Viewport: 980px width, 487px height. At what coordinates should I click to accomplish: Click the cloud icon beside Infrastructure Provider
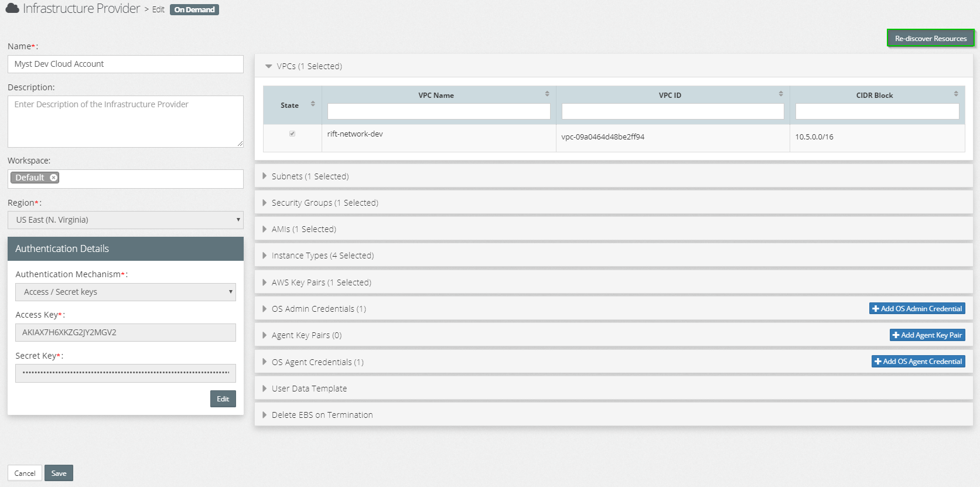(x=12, y=9)
